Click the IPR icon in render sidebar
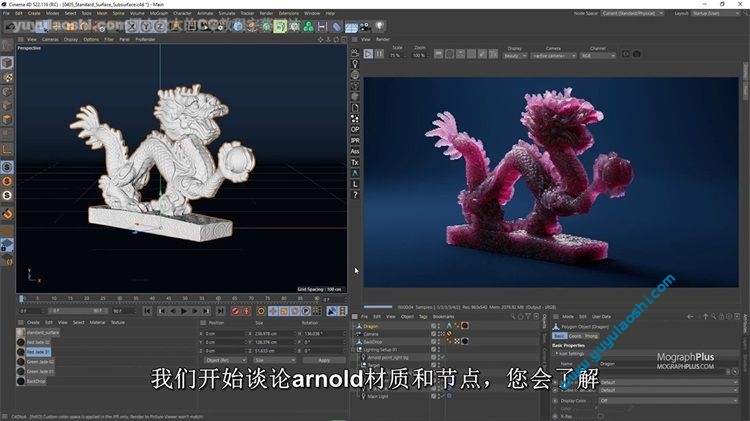Viewport: 750px width, 421px height. (355, 140)
